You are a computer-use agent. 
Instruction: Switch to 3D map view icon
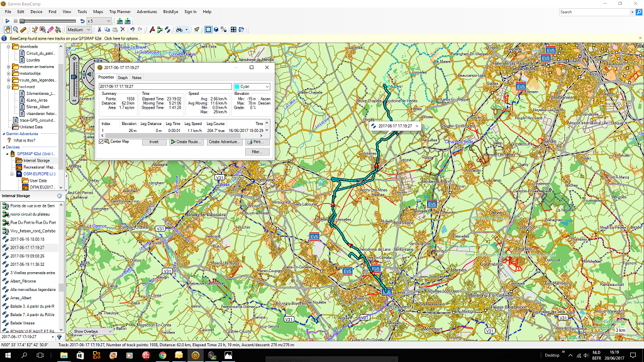(216, 30)
